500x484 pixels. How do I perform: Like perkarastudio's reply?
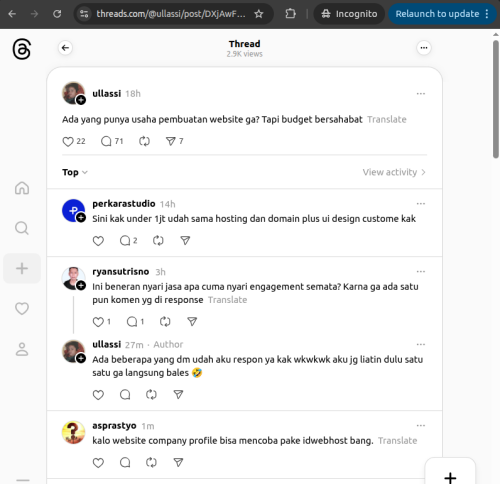point(98,241)
